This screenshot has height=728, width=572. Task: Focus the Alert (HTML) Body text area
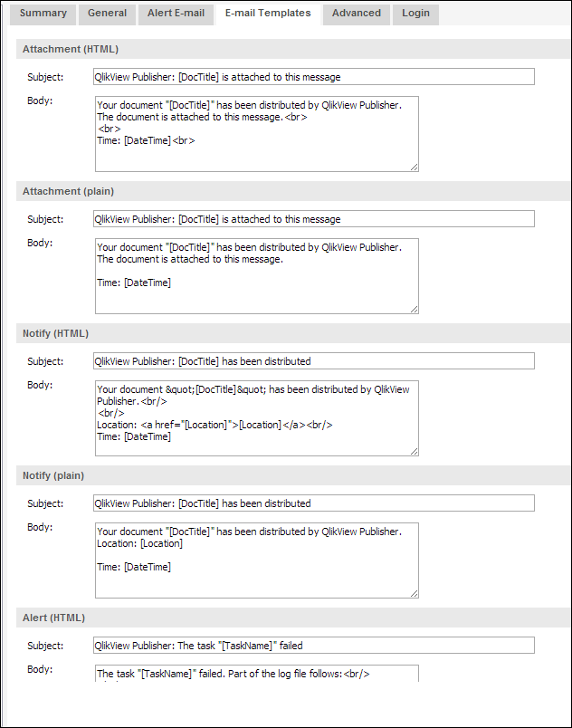point(256,673)
